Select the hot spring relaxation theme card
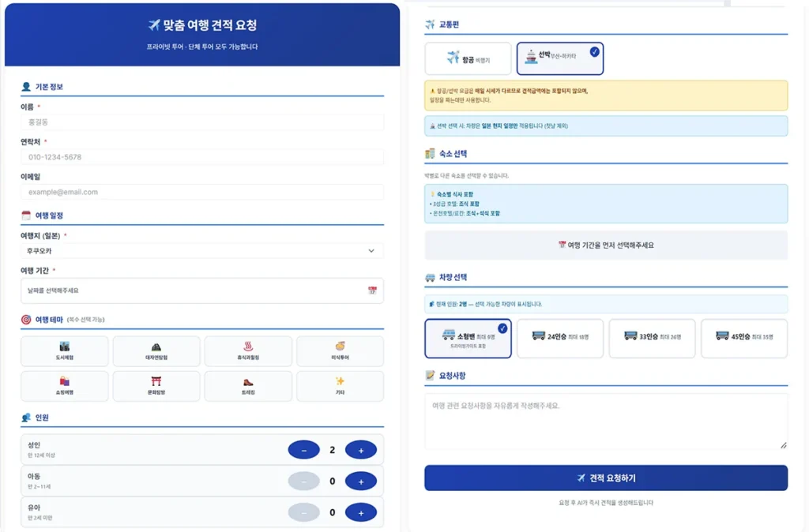 (248, 351)
